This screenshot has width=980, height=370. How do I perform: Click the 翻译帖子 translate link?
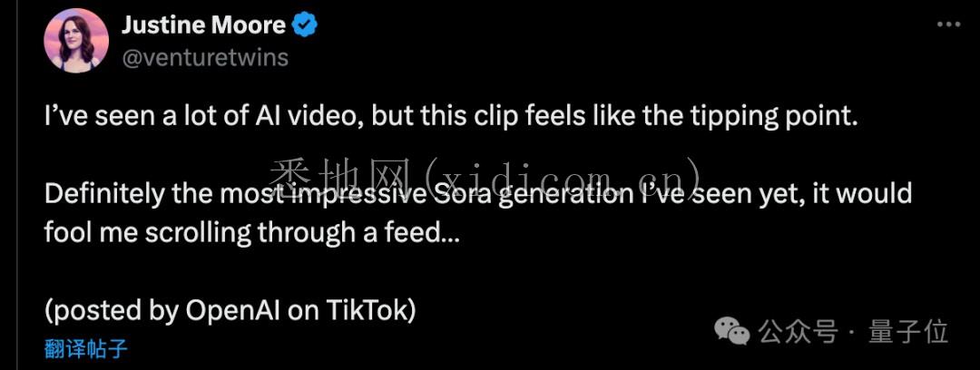point(85,350)
